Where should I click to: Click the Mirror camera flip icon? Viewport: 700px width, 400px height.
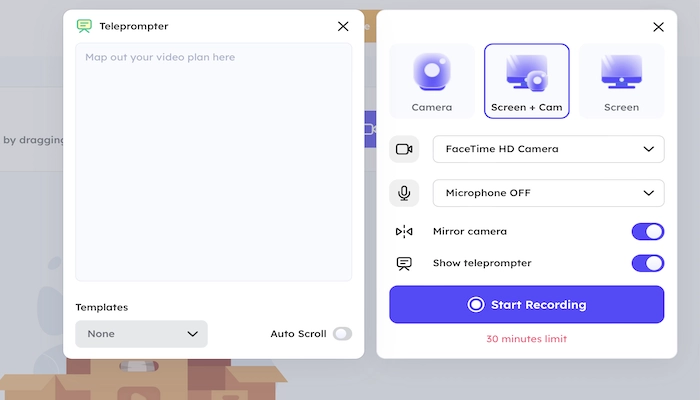pyautogui.click(x=404, y=232)
